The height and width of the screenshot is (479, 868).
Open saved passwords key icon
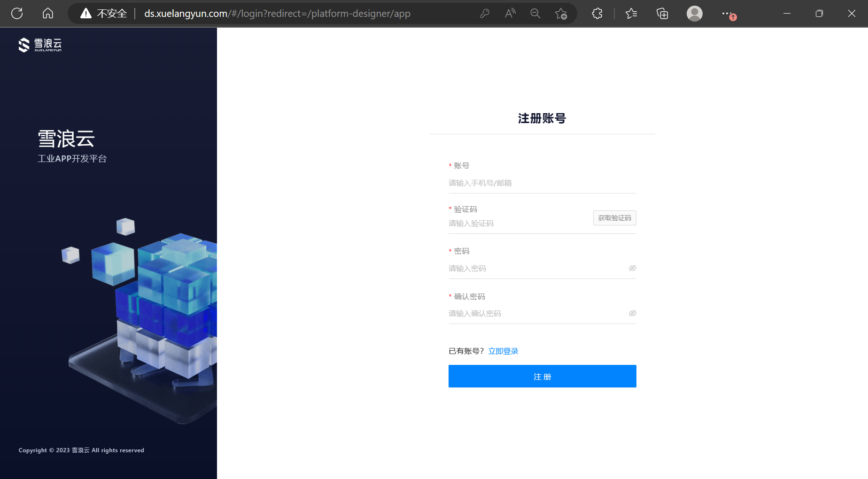point(485,14)
